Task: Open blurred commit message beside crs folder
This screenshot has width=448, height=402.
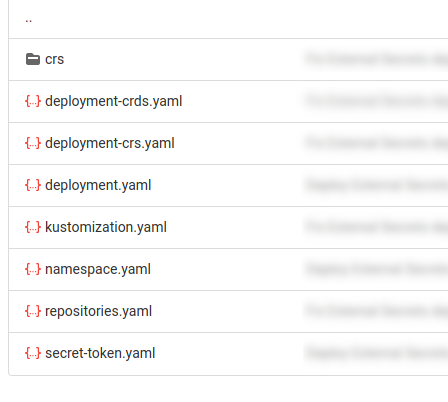Action: point(376,59)
